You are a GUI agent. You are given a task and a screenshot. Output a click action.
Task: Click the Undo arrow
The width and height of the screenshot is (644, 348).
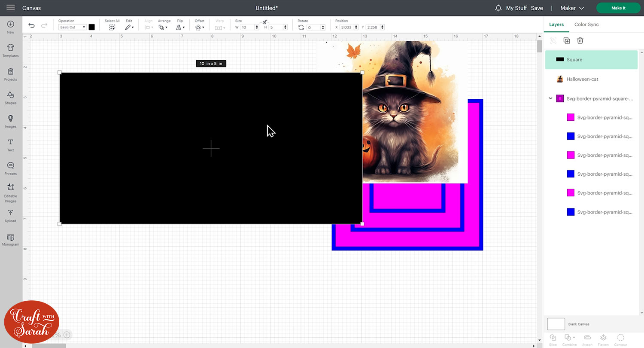click(31, 26)
